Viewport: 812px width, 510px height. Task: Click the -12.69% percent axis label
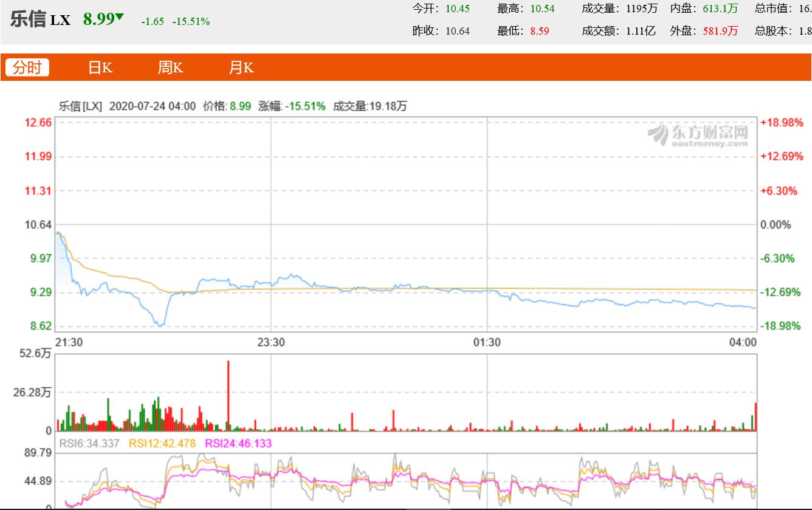782,292
